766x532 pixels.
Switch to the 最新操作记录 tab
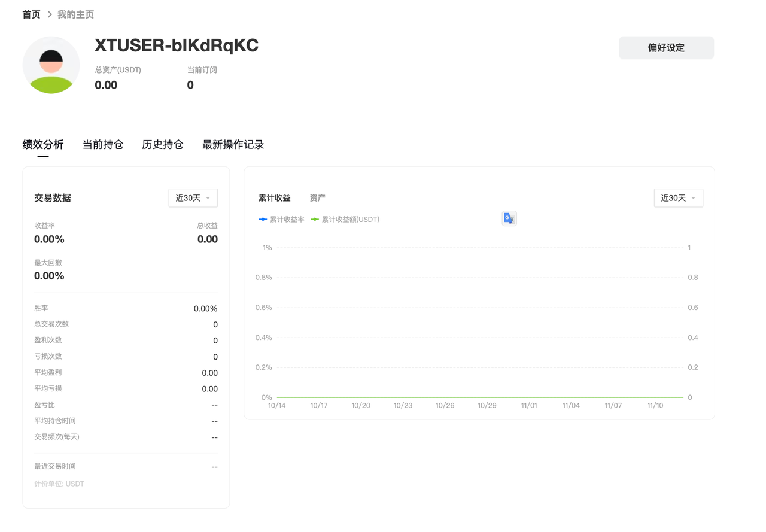(233, 145)
